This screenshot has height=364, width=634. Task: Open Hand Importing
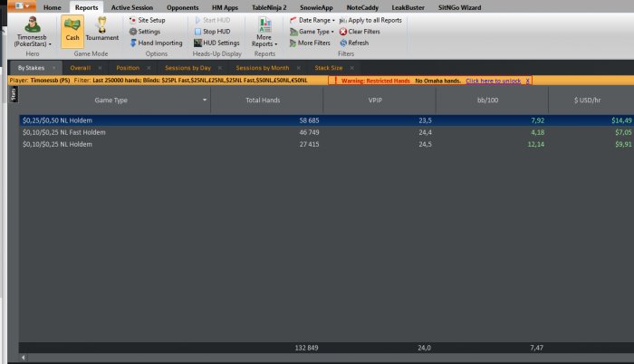[156, 43]
